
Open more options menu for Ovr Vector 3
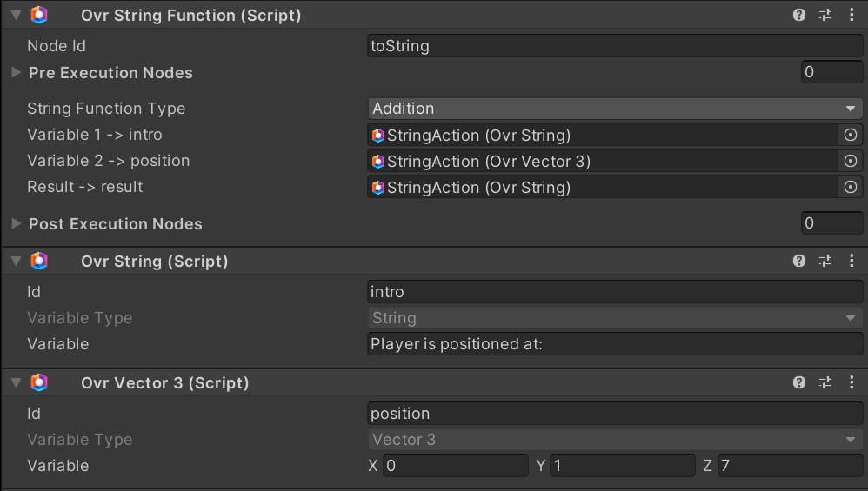pos(851,382)
